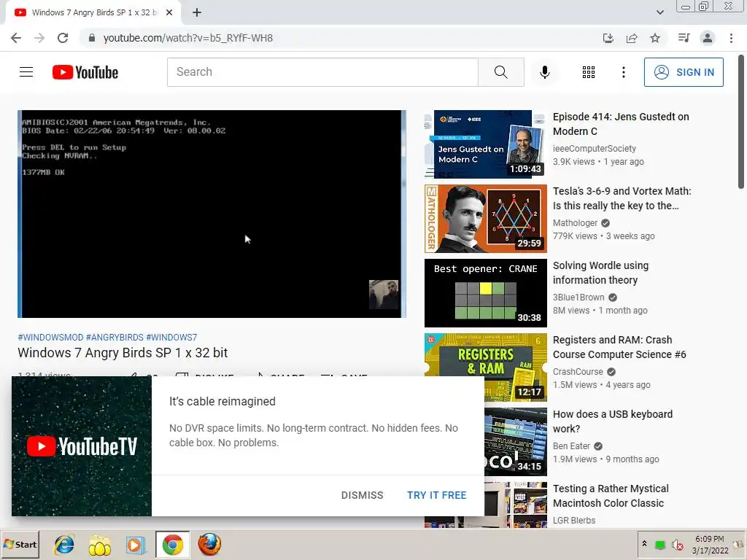Launch Internet Explorer from the taskbar
The width and height of the screenshot is (747, 560).
tap(64, 544)
